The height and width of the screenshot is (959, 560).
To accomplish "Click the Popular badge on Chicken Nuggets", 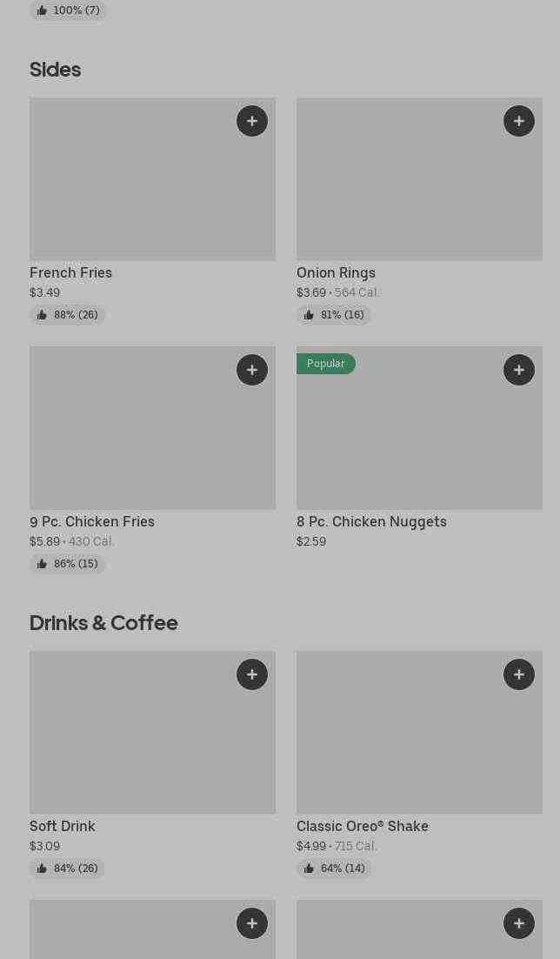I will 326,364.
